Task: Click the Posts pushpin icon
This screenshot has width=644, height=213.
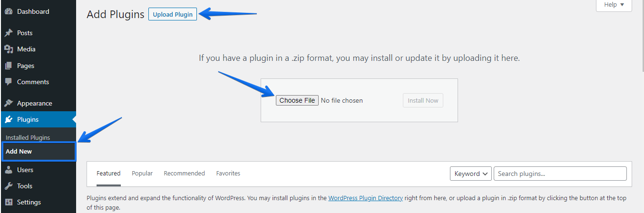Action: tap(9, 33)
